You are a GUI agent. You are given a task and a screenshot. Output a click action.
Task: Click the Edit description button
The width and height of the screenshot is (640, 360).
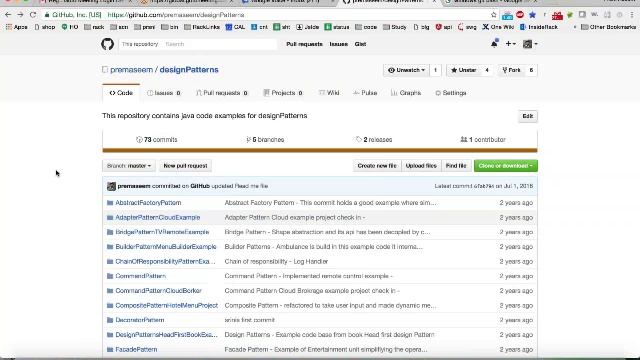coord(527,116)
